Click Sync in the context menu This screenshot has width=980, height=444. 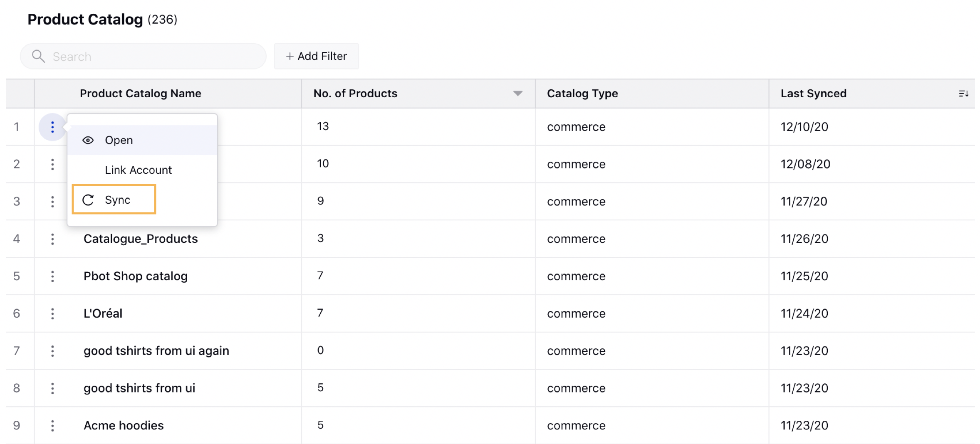(x=117, y=200)
